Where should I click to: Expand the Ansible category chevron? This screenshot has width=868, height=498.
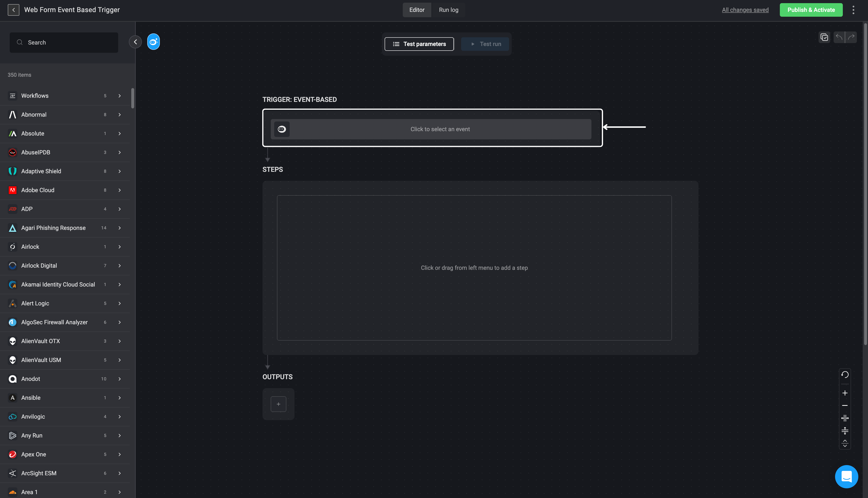pyautogui.click(x=119, y=398)
